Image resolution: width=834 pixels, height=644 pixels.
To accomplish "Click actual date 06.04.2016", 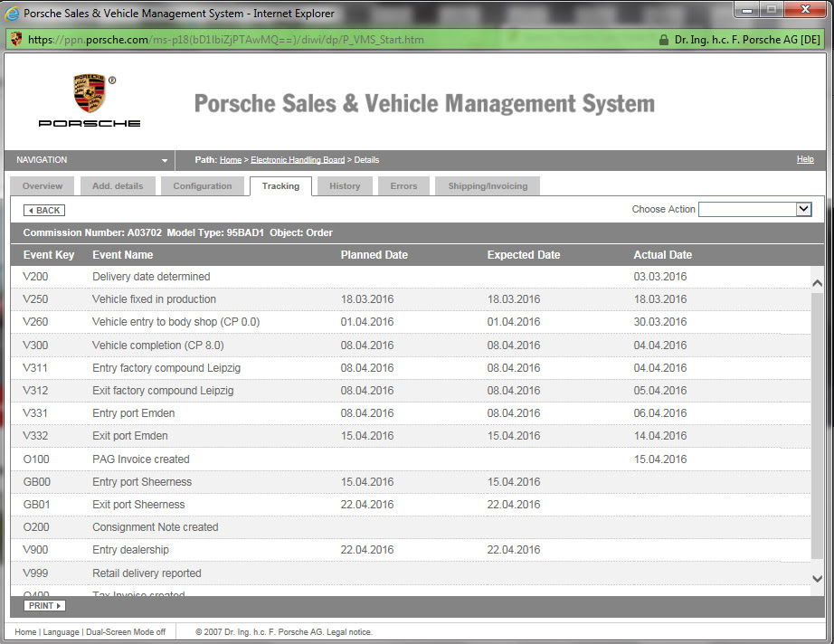I will point(660,413).
